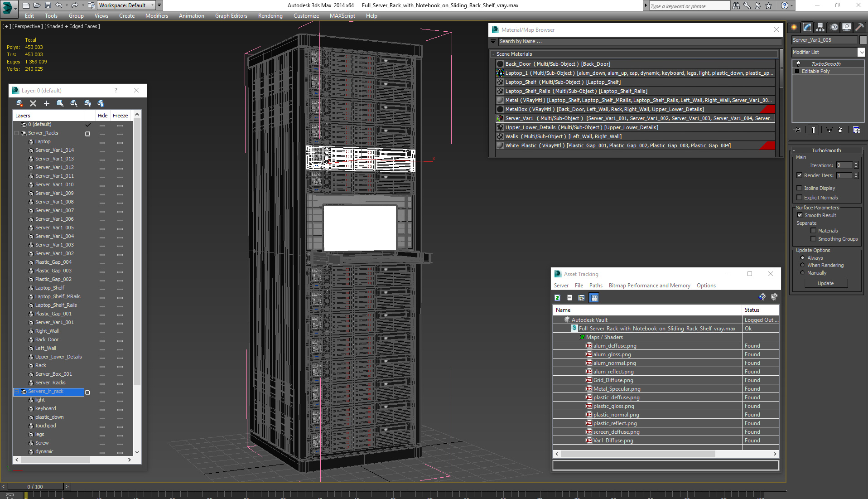Select the When Rendering radio button
868x499 pixels.
tap(802, 265)
